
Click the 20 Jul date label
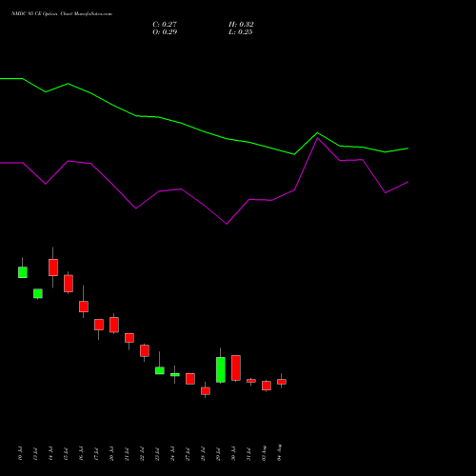click(111, 453)
